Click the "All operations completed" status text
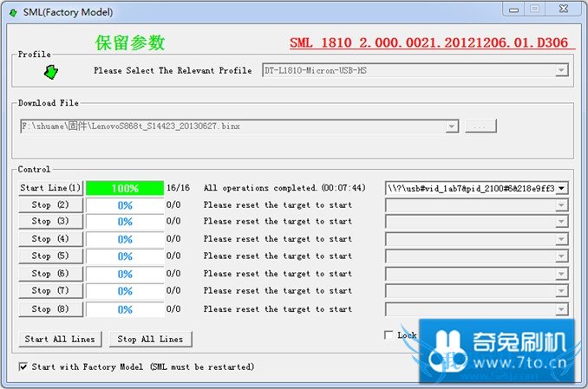The width and height of the screenshot is (588, 389). 284,188
